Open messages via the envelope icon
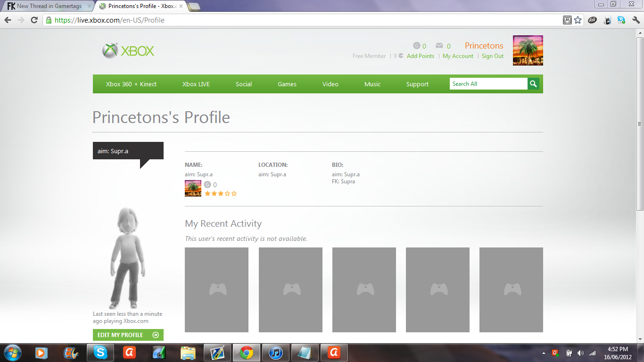 [439, 46]
